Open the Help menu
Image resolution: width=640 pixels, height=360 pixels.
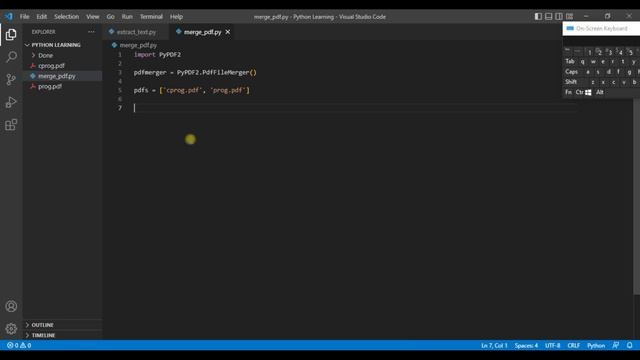(176, 17)
